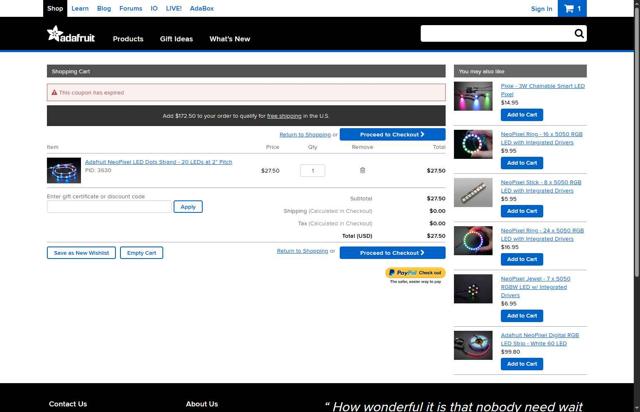Click the lower Proceed to Checkout button
The height and width of the screenshot is (412, 640).
click(392, 253)
